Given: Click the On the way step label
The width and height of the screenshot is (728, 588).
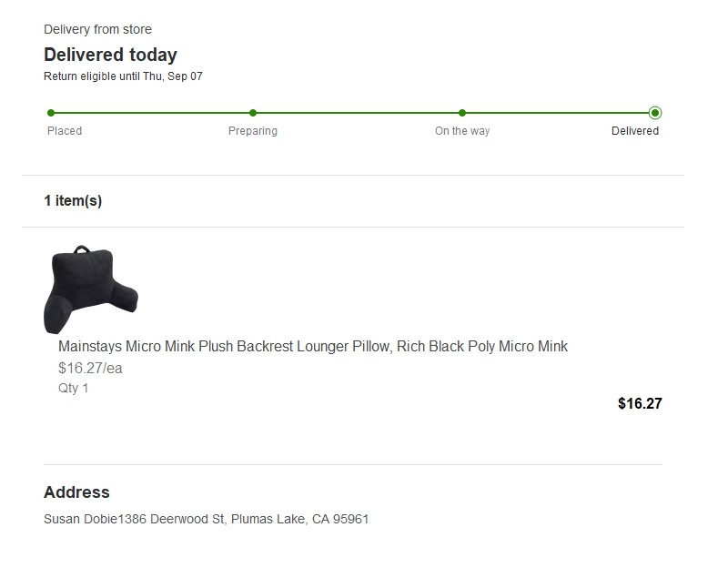Looking at the screenshot, I should click(x=462, y=131).
